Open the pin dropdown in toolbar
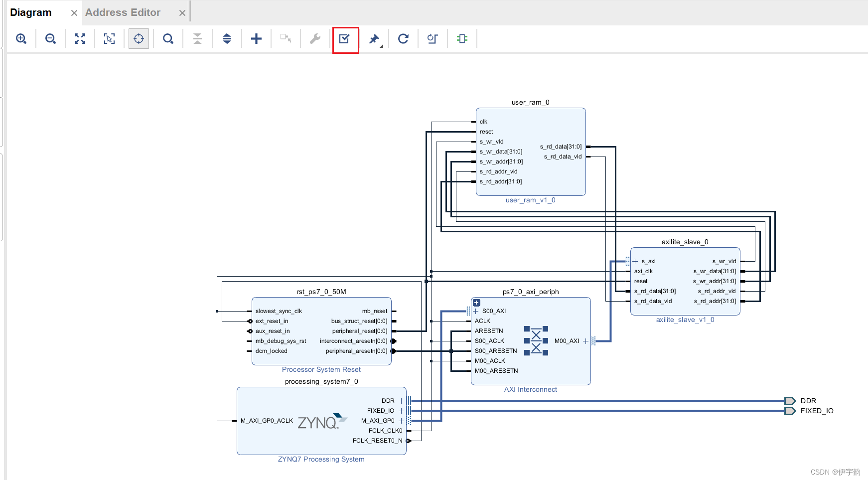 pyautogui.click(x=374, y=39)
